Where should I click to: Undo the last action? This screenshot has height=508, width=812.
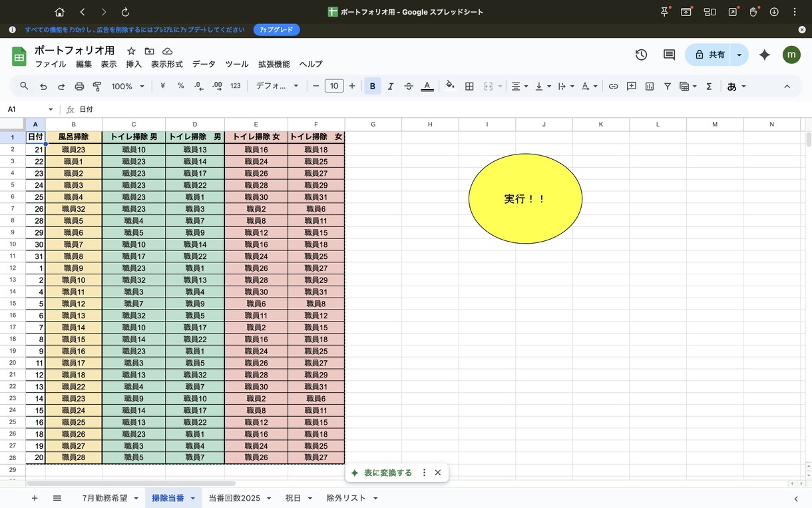[43, 86]
